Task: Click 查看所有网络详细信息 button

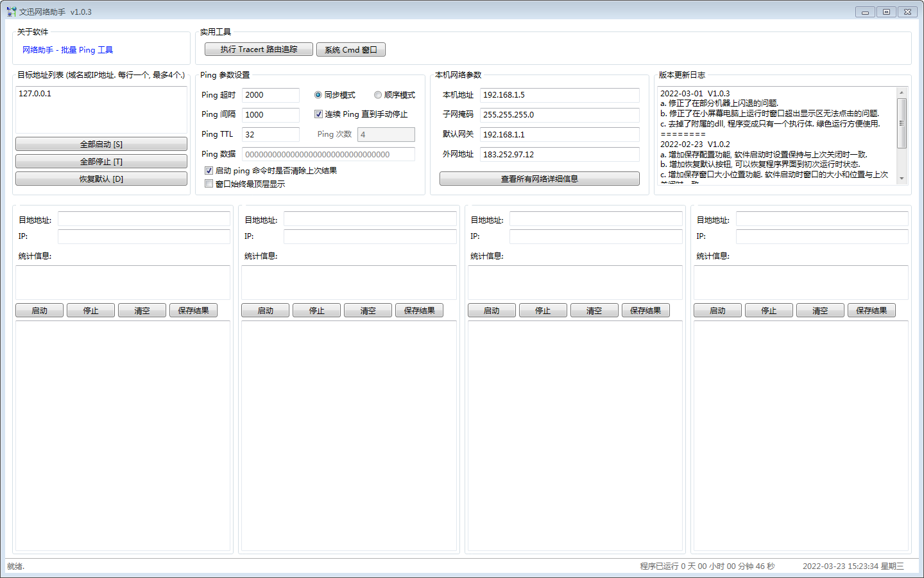Action: click(x=539, y=179)
